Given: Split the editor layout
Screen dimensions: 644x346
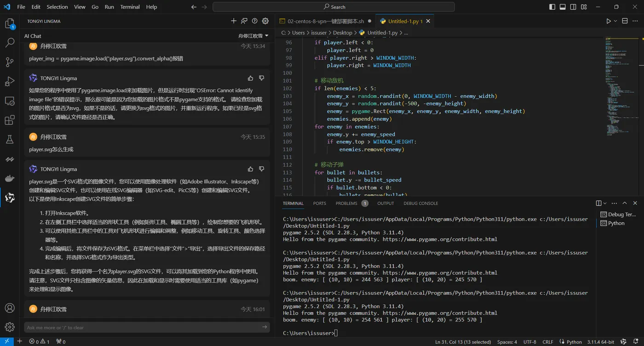Looking at the screenshot, I should pos(625,21).
